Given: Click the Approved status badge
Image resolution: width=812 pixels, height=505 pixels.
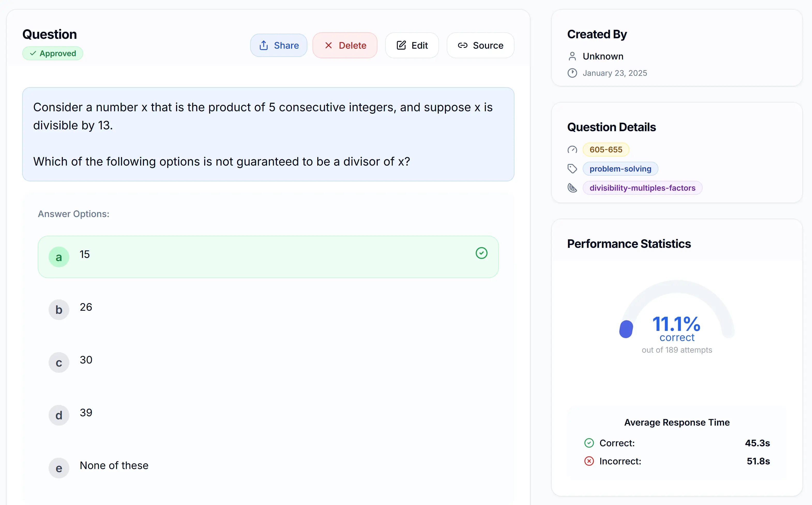Looking at the screenshot, I should (52, 53).
